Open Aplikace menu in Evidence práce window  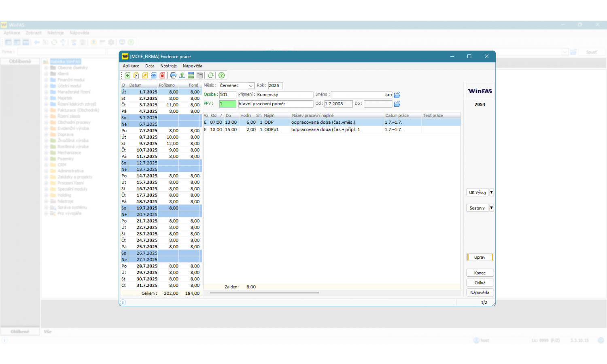(131, 66)
